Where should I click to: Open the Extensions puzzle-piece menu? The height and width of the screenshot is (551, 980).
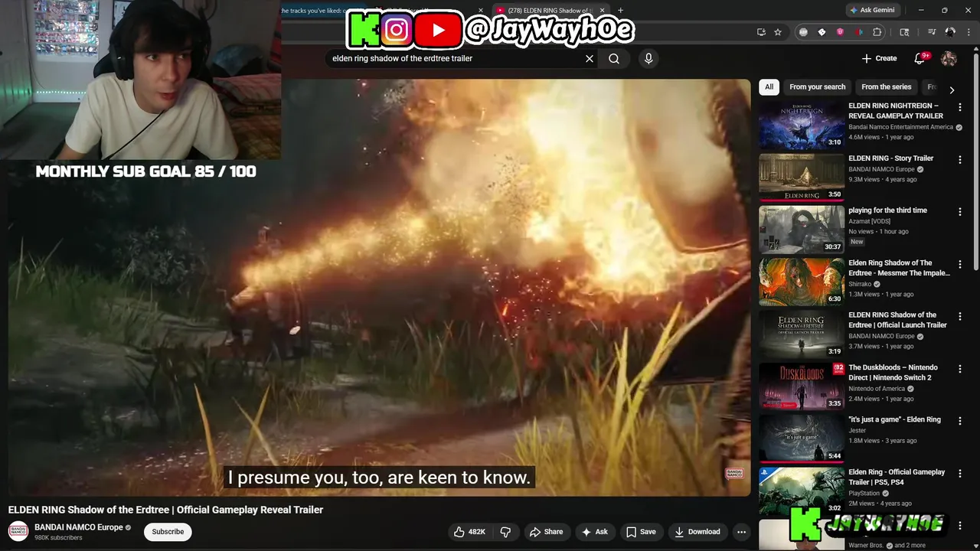tap(877, 32)
